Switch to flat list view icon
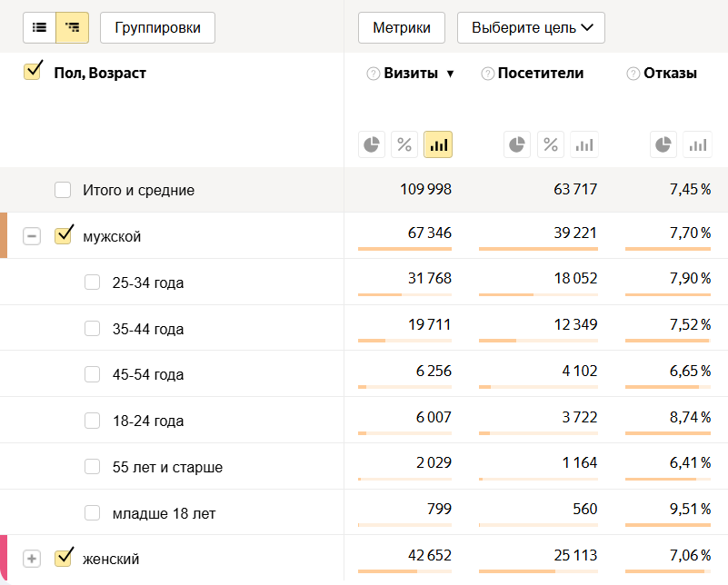Image resolution: width=728 pixels, height=585 pixels. 39,27
